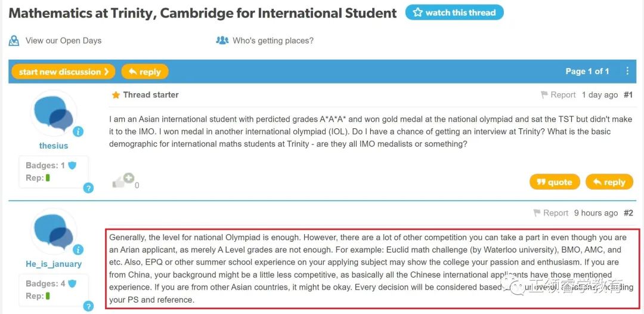Viewport: 644px width, 314px height.
Task: Report post #2 from He_is_january
Action: point(551,213)
